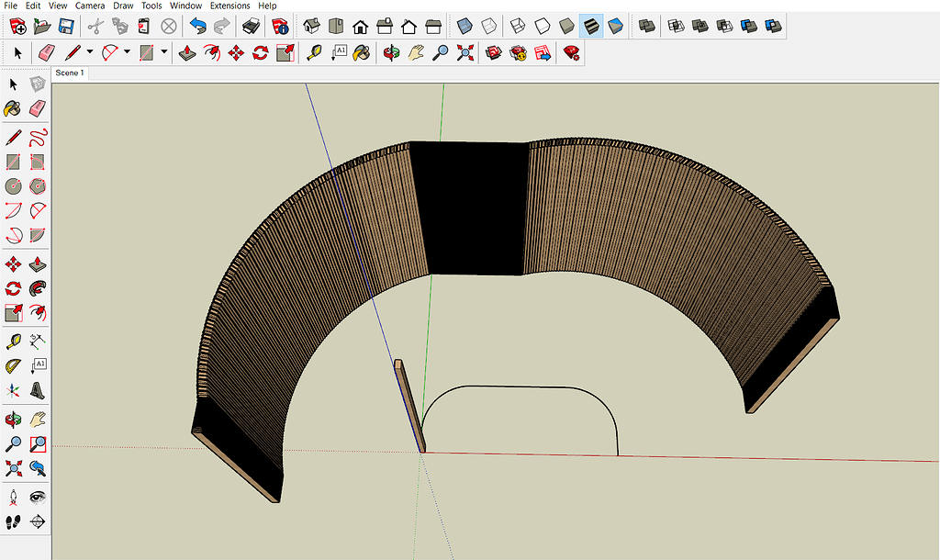The height and width of the screenshot is (560, 940).
Task: Activate the Look Around eye tool
Action: [38, 497]
